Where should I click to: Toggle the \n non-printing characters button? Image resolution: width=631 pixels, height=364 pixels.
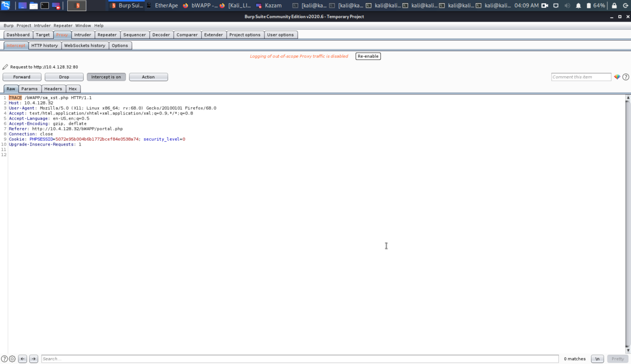coord(597,359)
